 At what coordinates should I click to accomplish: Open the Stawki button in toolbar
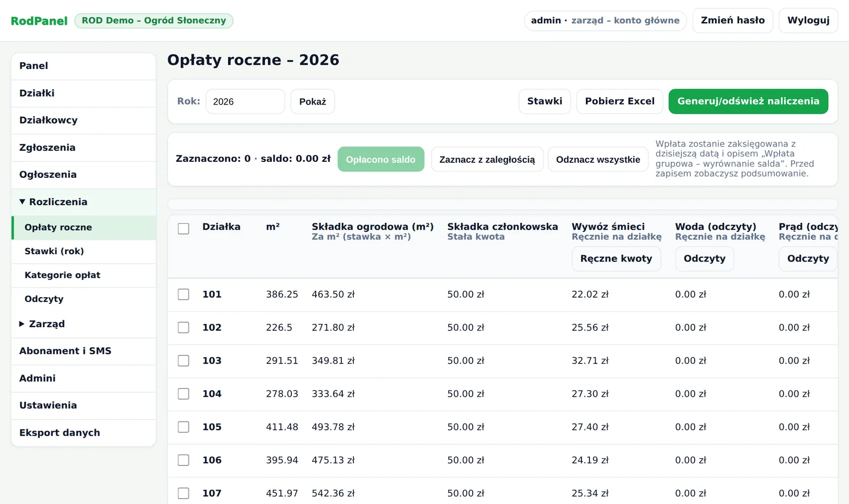[x=544, y=101]
